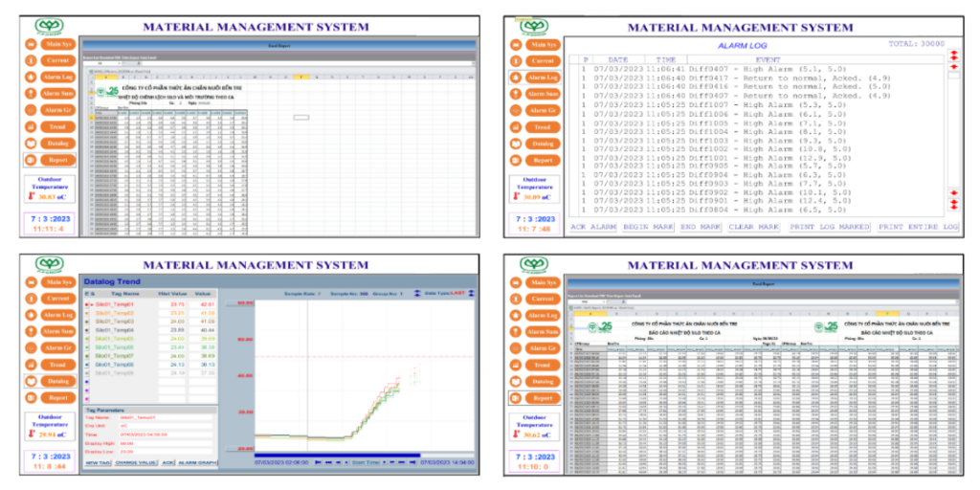Click the Alarm Sum icon in bottom-right panel
This screenshot has width=980, height=490.
[520, 331]
